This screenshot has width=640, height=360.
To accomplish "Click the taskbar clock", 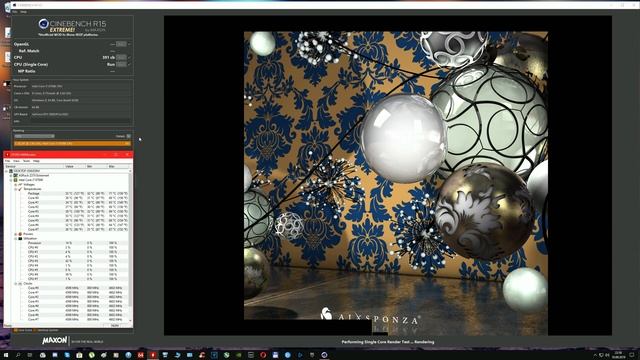I will coord(618,355).
